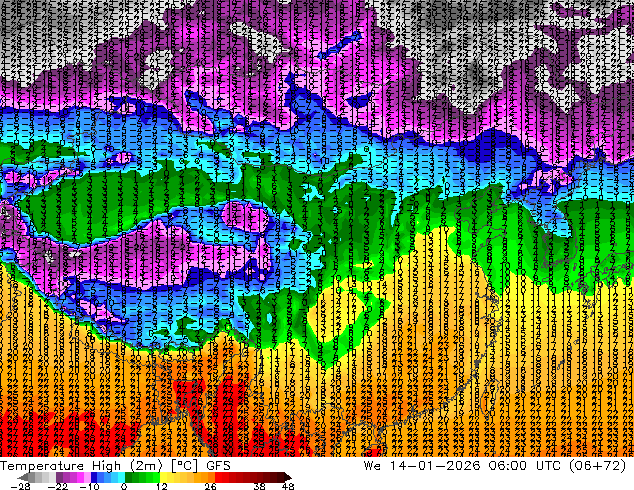The width and height of the screenshot is (634, 490).
Task: Click the legend's dark right end arrow
Action: (287, 477)
